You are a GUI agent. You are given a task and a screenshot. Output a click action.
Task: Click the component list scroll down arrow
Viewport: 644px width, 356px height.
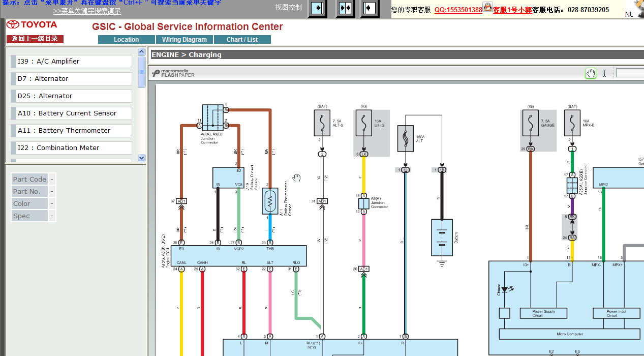(x=142, y=158)
